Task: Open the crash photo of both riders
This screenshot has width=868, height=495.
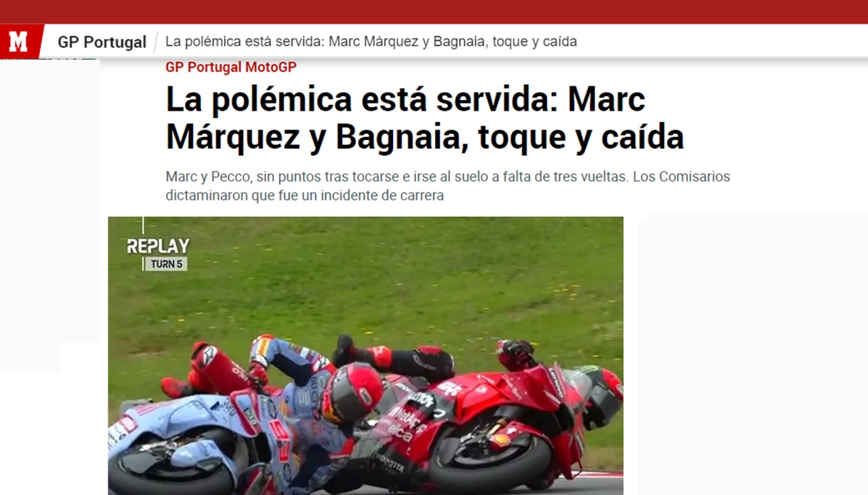Action: click(366, 356)
